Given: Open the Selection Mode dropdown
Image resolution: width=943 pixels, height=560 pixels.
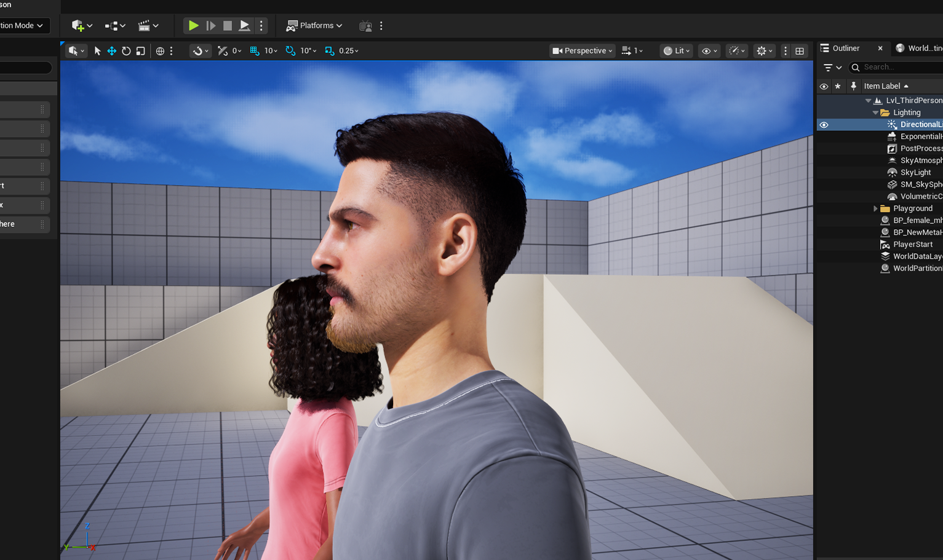Looking at the screenshot, I should [24, 26].
